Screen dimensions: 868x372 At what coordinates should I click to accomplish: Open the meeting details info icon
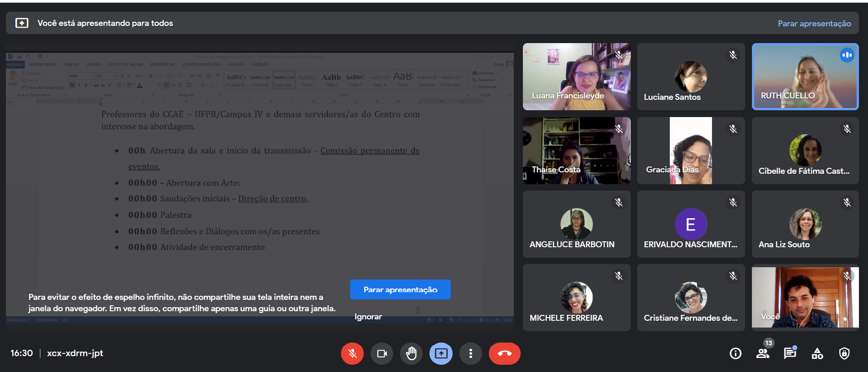pos(735,353)
